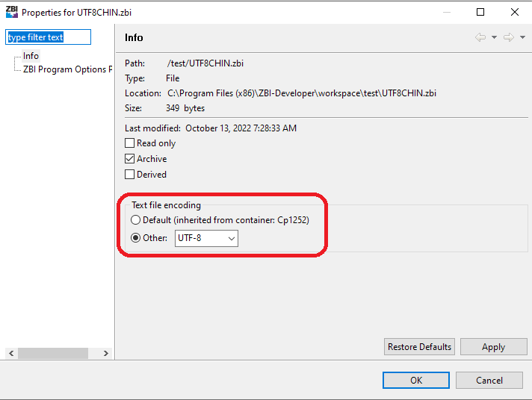This screenshot has height=400, width=532.
Task: Choose the Other encoding radio button
Action: click(x=135, y=238)
